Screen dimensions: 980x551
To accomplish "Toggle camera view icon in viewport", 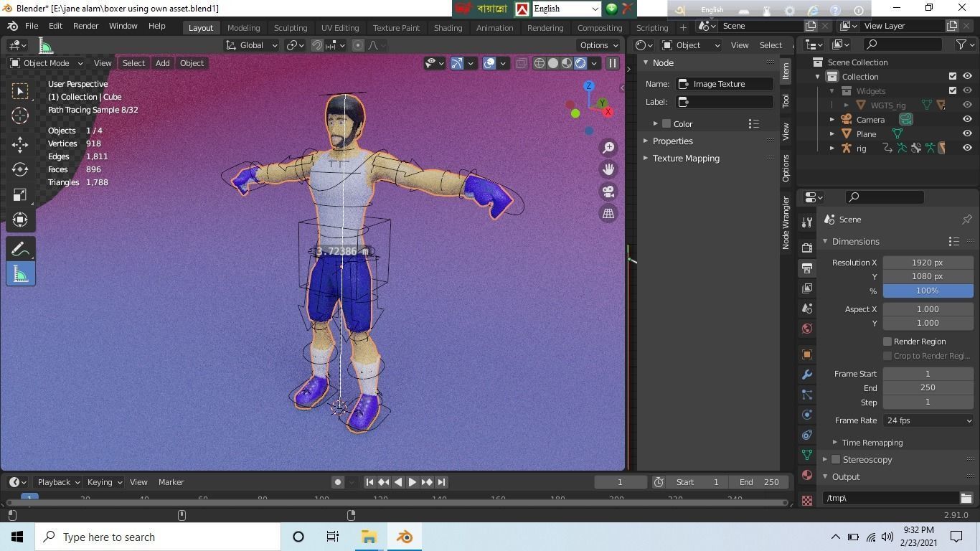I will [608, 192].
